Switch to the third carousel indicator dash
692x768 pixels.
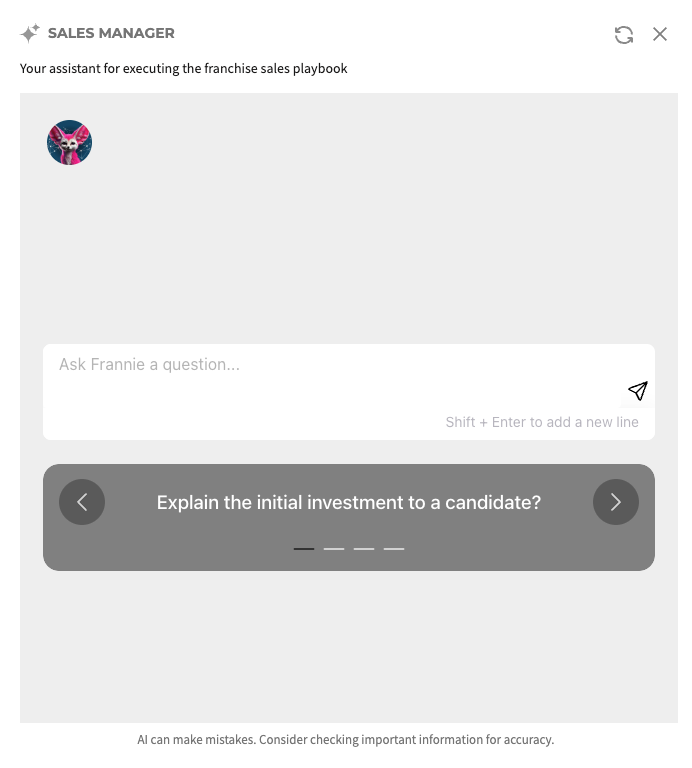tap(364, 549)
